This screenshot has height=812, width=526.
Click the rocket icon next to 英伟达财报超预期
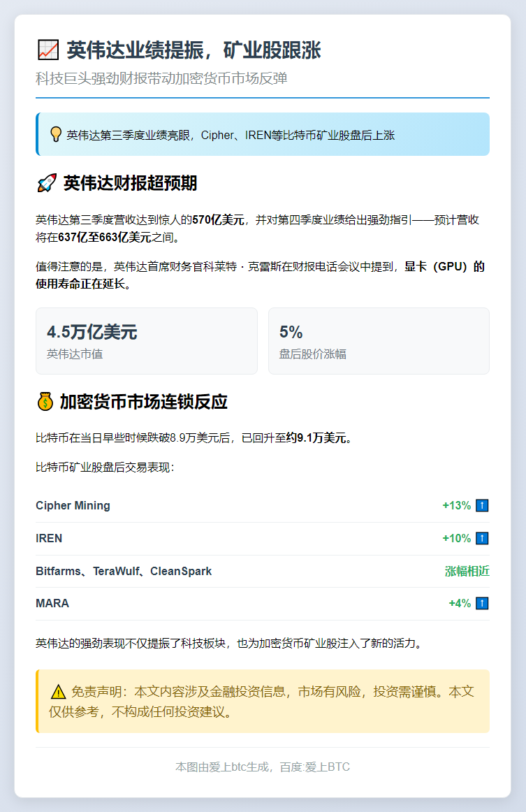(x=47, y=183)
